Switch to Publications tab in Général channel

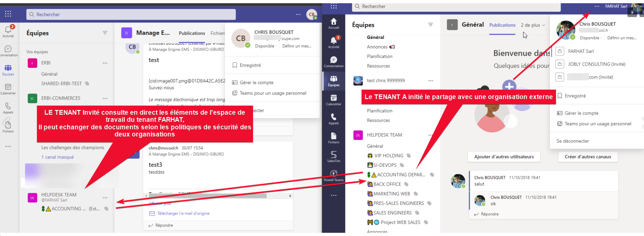tap(502, 25)
